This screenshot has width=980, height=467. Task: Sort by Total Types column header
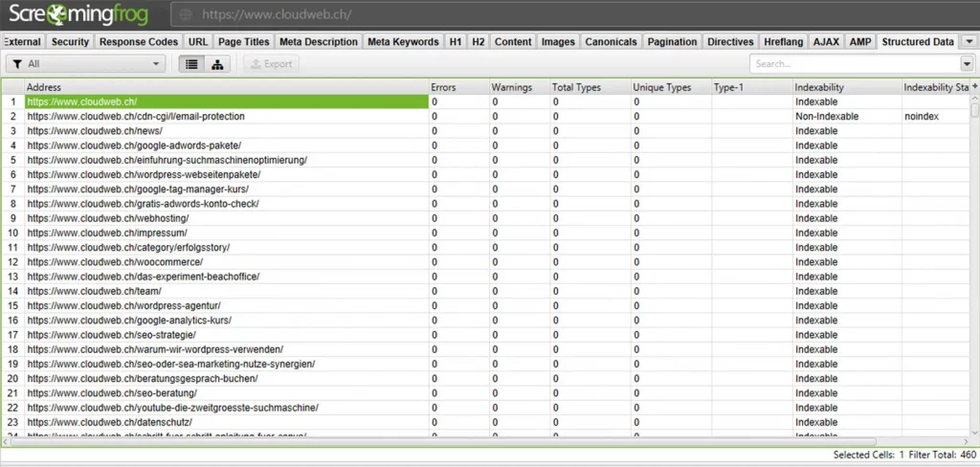pos(590,87)
